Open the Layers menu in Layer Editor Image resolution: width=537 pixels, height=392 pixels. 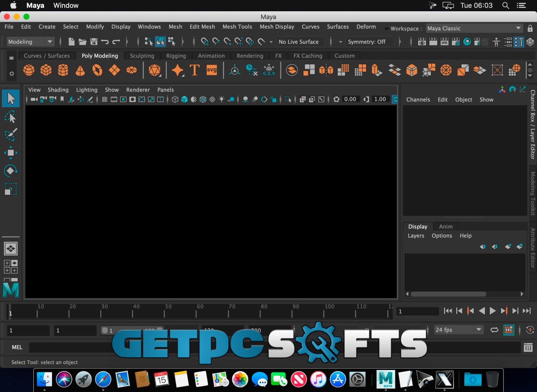point(416,236)
